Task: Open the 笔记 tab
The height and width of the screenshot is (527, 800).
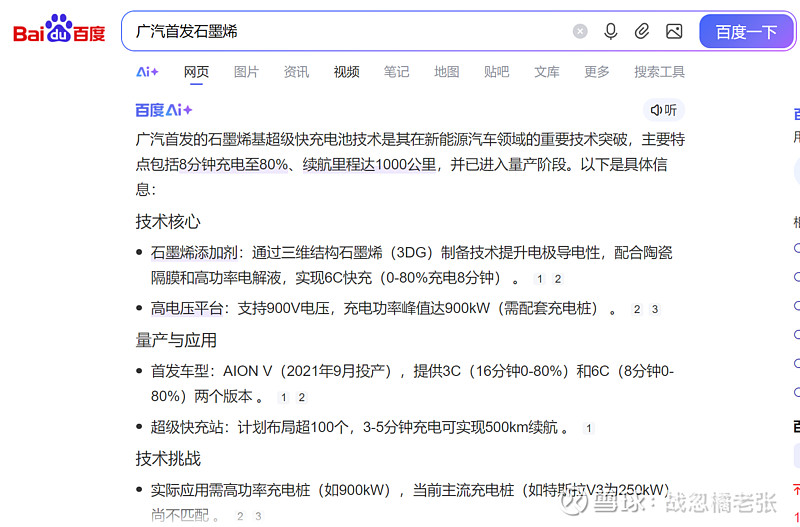Action: (396, 72)
